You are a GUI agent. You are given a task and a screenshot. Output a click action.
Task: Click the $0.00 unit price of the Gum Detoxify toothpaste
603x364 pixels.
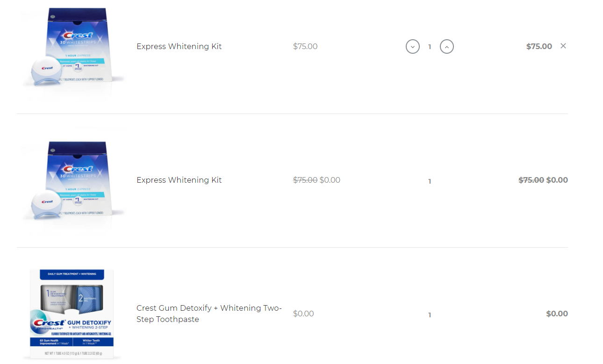pos(303,314)
